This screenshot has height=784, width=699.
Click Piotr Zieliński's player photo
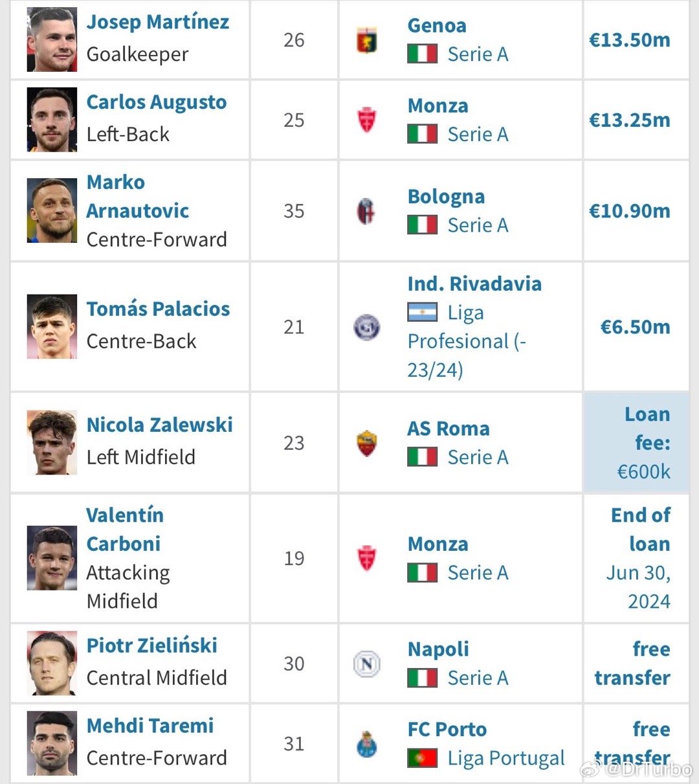52,663
